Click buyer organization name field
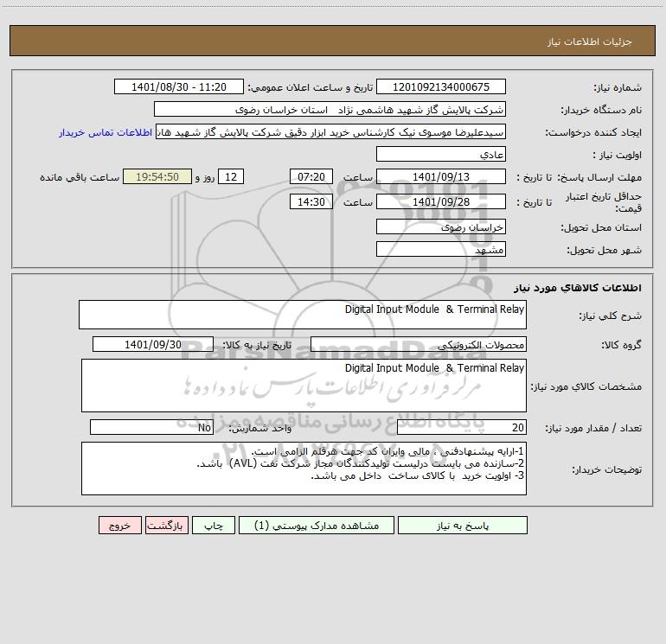Screen dimensions: 666x644 (x=330, y=109)
